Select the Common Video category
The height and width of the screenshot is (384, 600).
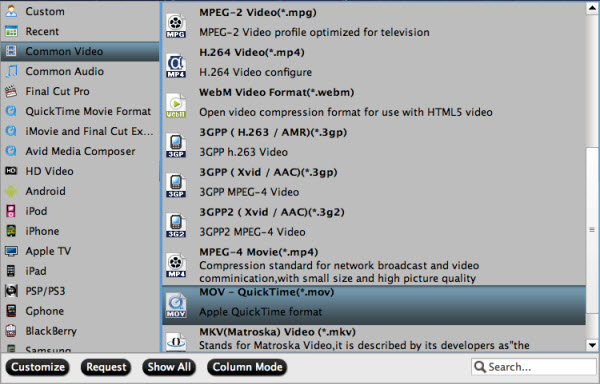pos(80,51)
